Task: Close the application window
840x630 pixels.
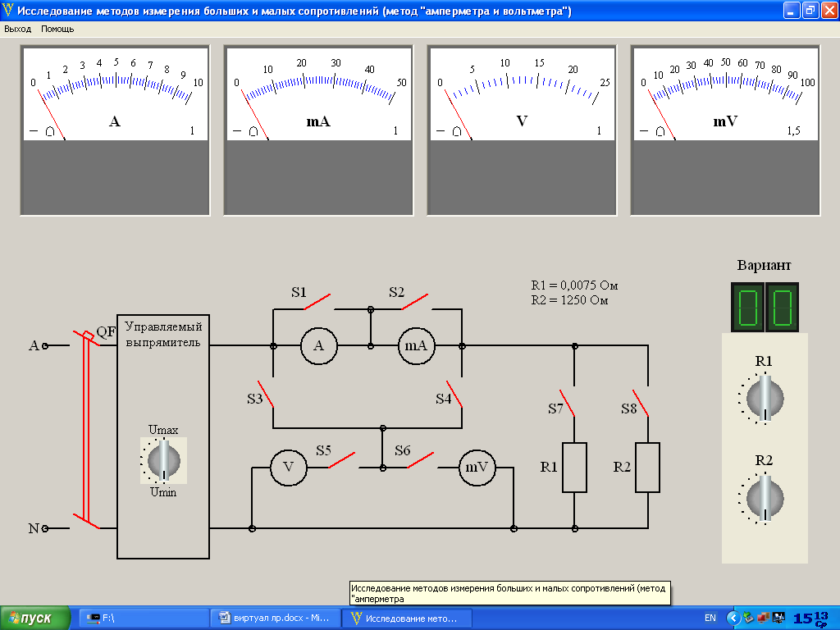Action: tap(829, 10)
